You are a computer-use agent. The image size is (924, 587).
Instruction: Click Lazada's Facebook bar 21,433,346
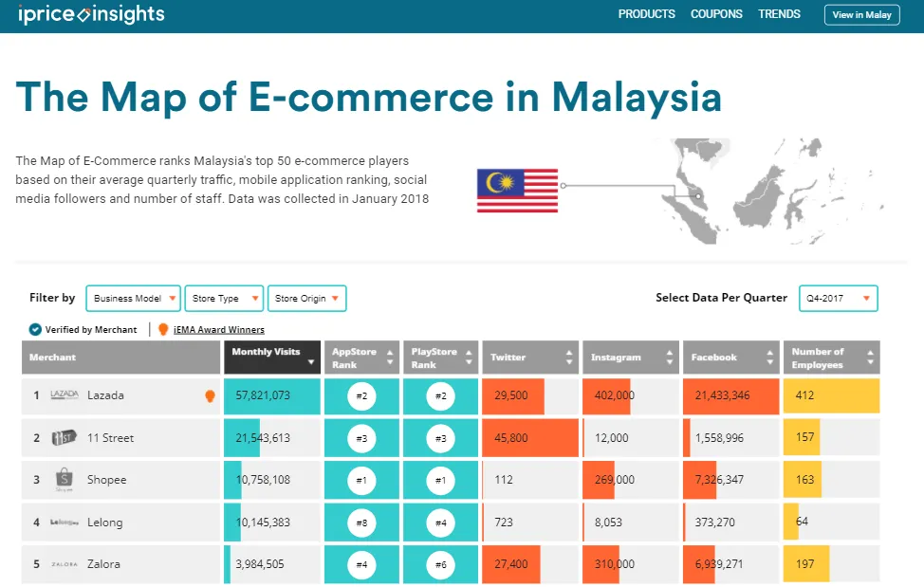point(730,395)
